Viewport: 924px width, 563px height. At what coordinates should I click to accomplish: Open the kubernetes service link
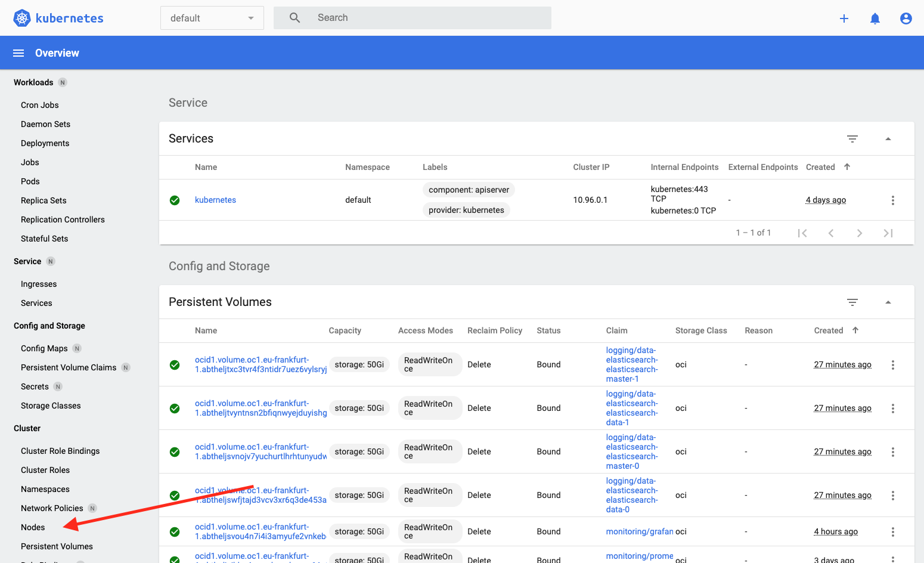coord(215,200)
